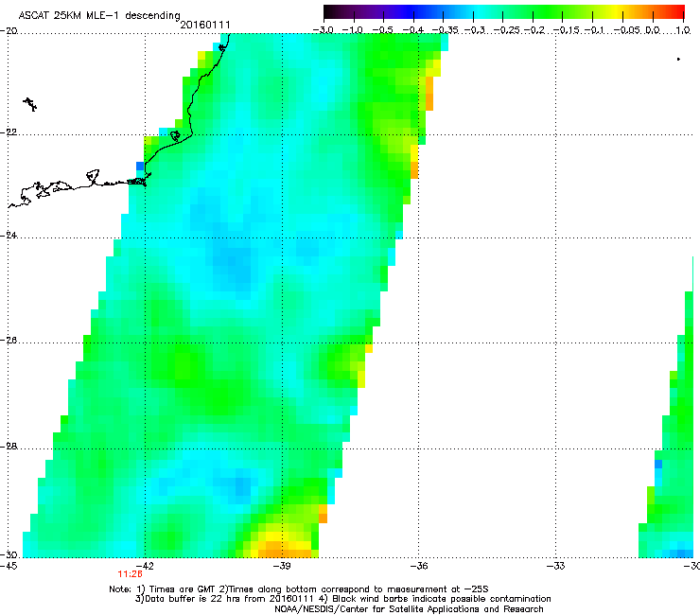Click the color scale label -0.3
700x615 pixels.
[x=475, y=30]
